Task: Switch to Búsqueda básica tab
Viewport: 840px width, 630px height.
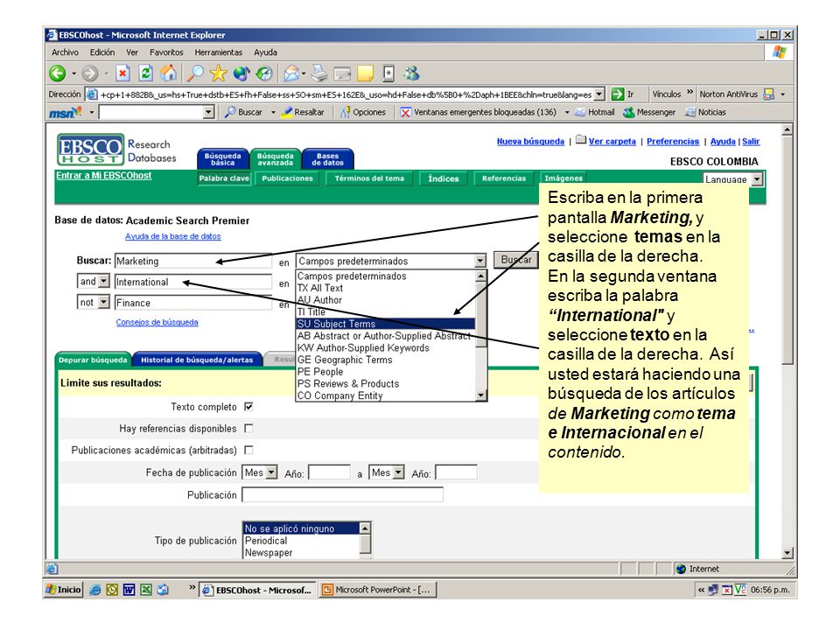Action: tap(223, 159)
